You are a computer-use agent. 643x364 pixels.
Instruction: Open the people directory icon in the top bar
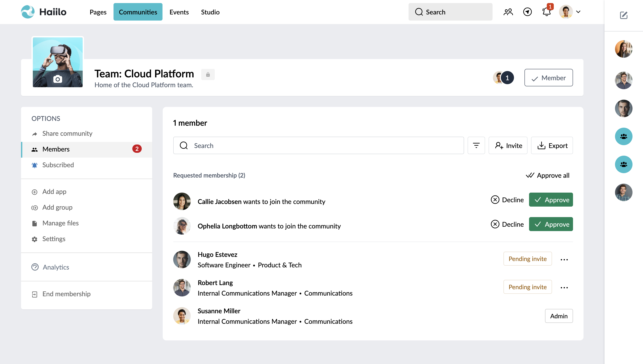click(x=508, y=12)
